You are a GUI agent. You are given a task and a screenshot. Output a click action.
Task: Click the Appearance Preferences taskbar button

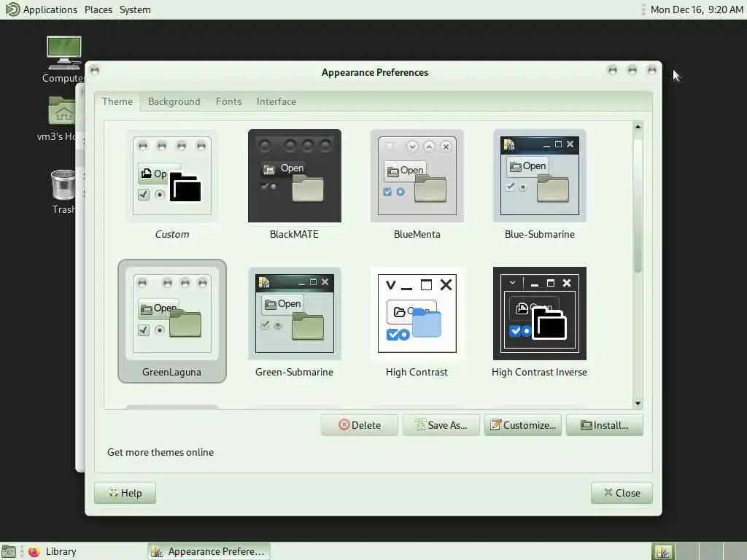click(209, 551)
